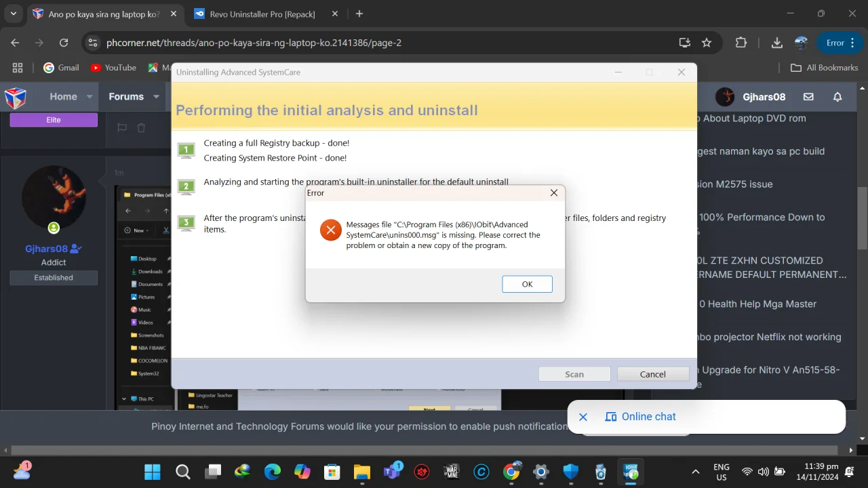Image resolution: width=868 pixels, height=488 pixels.
Task: Click the address bar URL
Action: point(254,43)
